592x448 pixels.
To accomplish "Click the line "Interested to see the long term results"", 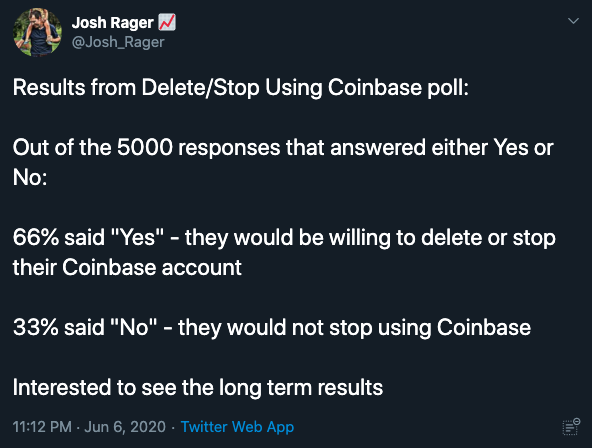I will click(198, 387).
